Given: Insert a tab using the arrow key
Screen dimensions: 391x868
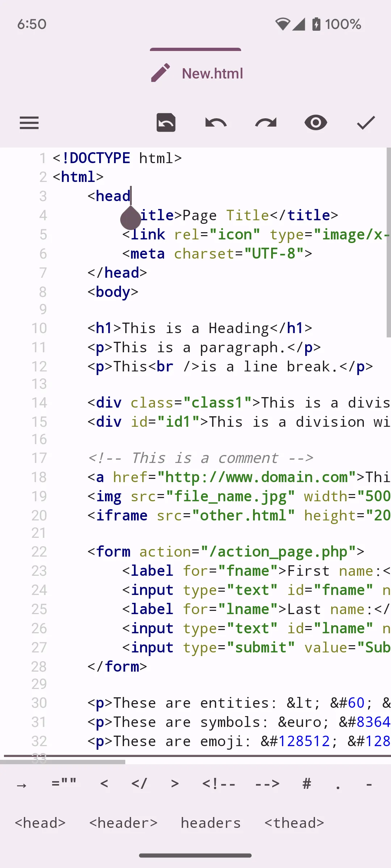Looking at the screenshot, I should pyautogui.click(x=22, y=785).
